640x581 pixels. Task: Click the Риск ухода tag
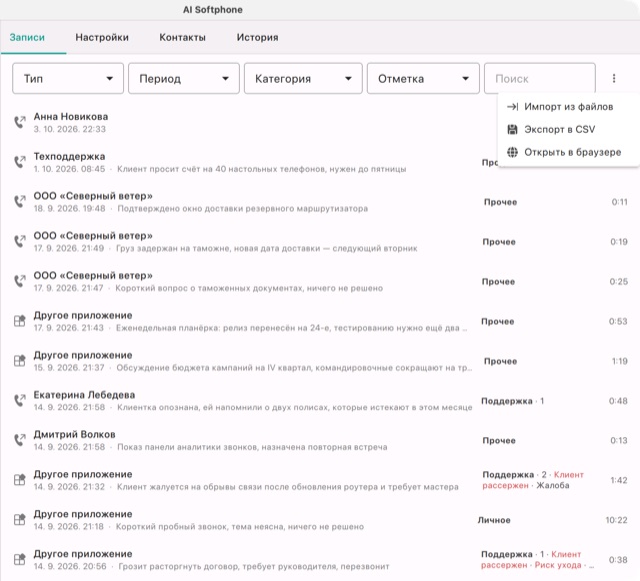(x=558, y=565)
